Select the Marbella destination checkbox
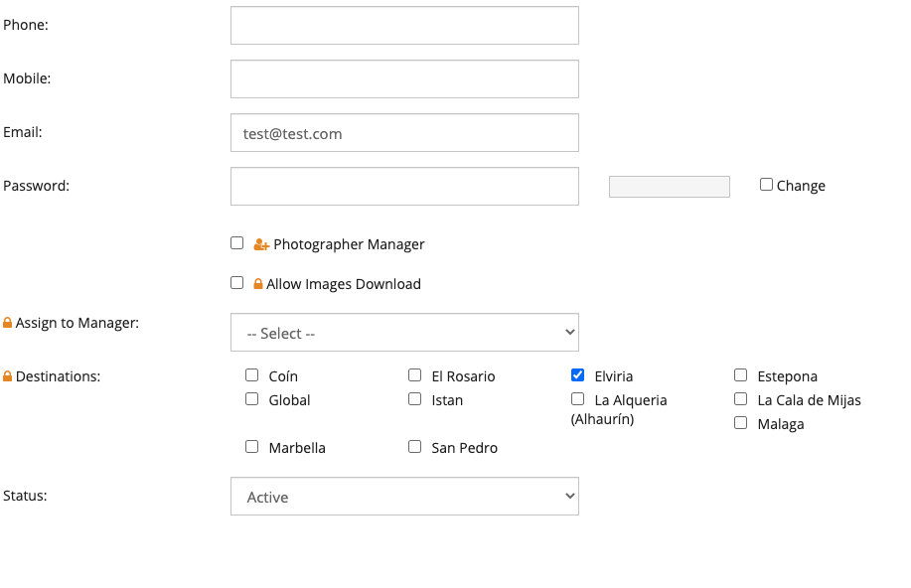The width and height of the screenshot is (911, 588). [x=251, y=446]
